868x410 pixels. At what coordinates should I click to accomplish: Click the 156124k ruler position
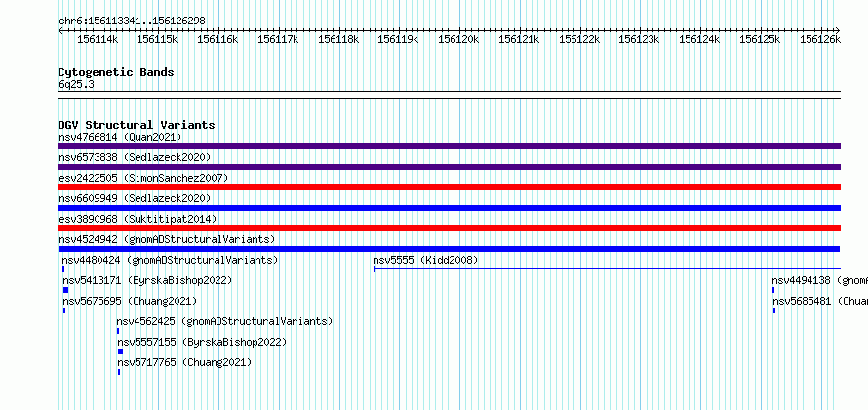[x=699, y=39]
